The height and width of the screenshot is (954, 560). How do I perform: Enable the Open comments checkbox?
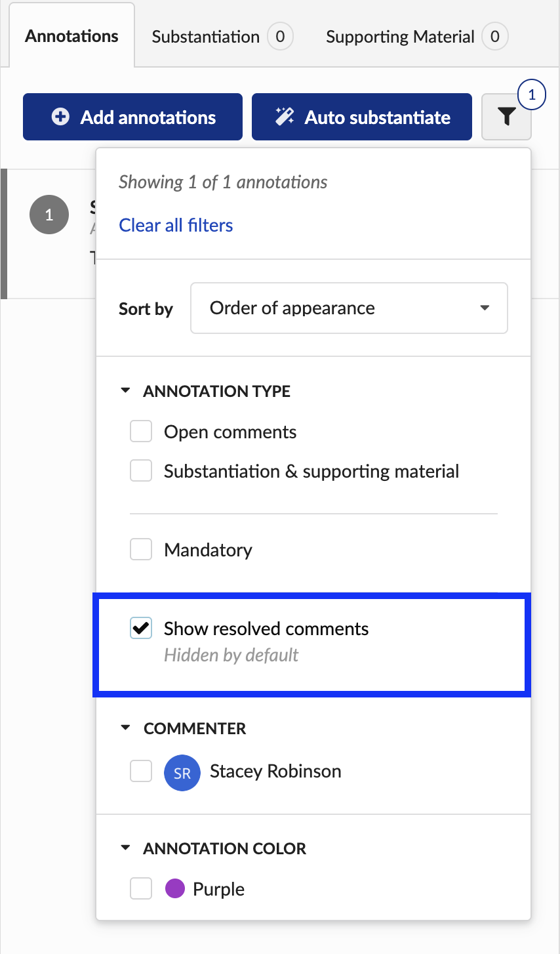141,432
